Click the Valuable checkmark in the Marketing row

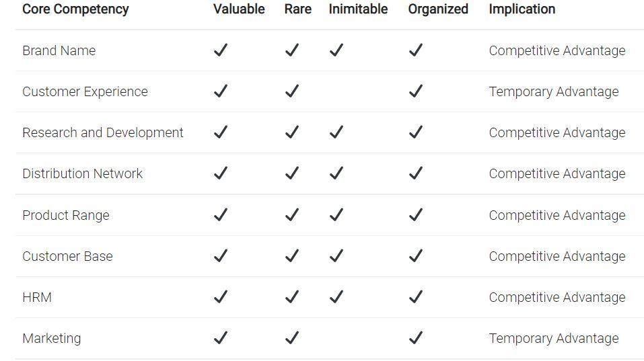(220, 338)
